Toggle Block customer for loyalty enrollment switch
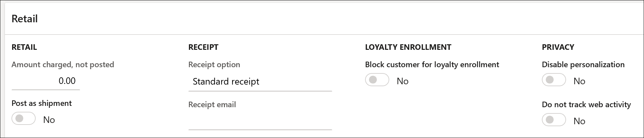This screenshot has height=138, width=644. point(377,80)
